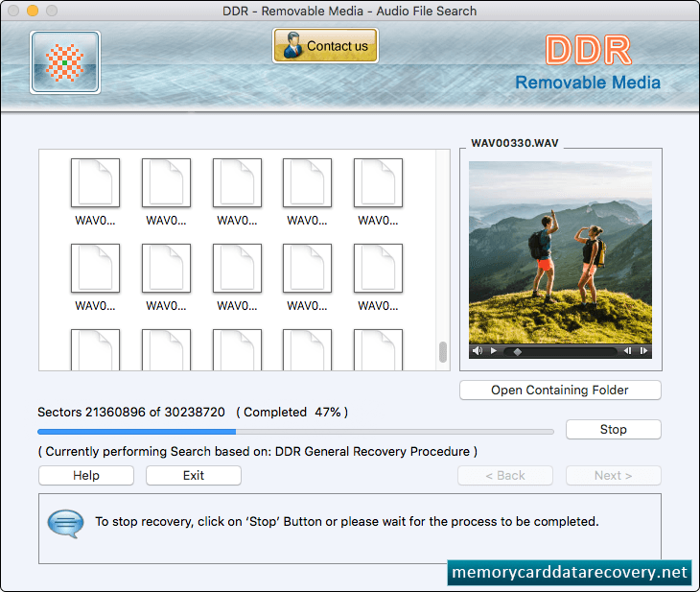Click the scan progress bar
The image size is (700, 592).
[295, 432]
